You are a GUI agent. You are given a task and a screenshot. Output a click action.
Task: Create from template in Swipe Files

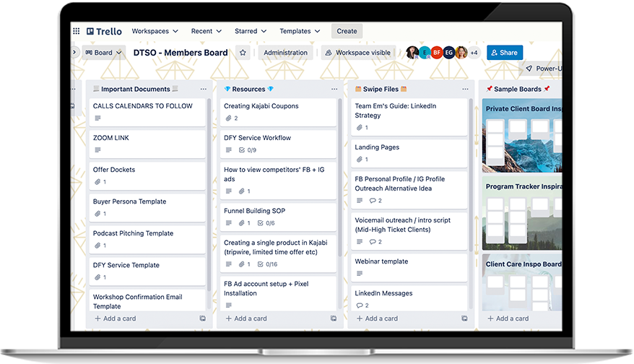(464, 318)
